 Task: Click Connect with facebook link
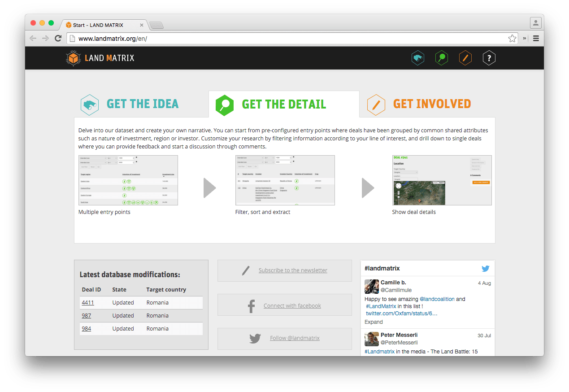tap(292, 306)
